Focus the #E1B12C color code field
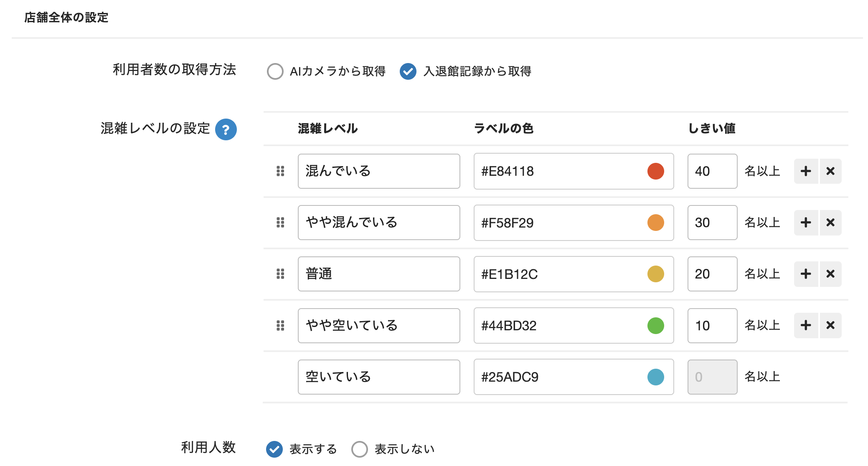The height and width of the screenshot is (466, 868). 560,274
